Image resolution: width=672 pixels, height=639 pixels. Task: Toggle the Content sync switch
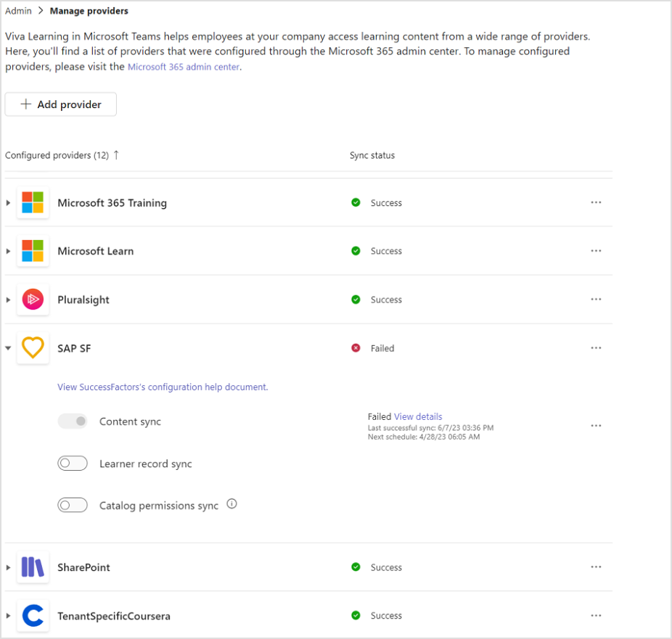73,421
